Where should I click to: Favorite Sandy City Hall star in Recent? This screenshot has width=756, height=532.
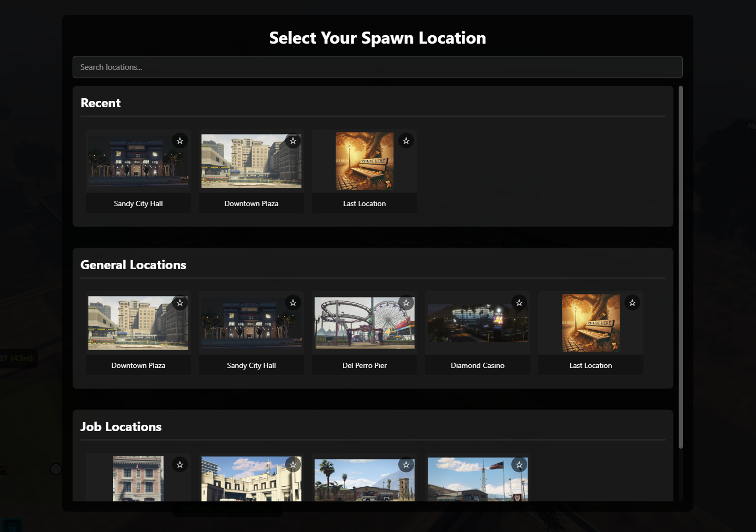pos(180,141)
